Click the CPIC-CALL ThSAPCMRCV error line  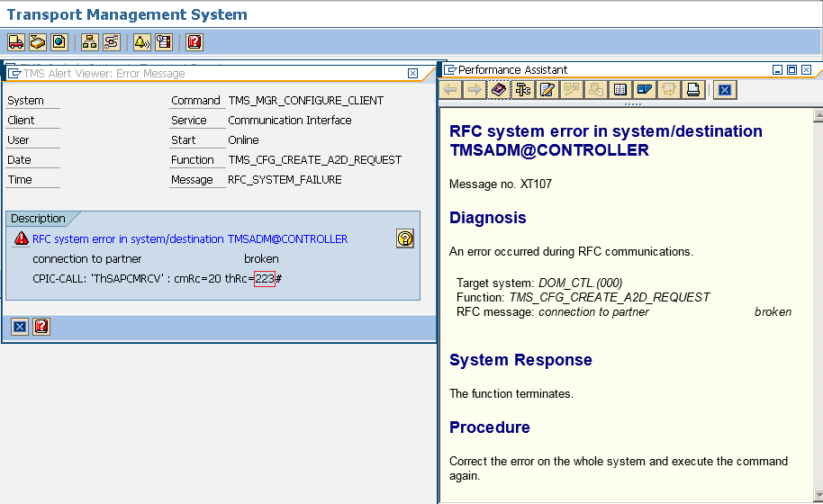click(x=157, y=279)
